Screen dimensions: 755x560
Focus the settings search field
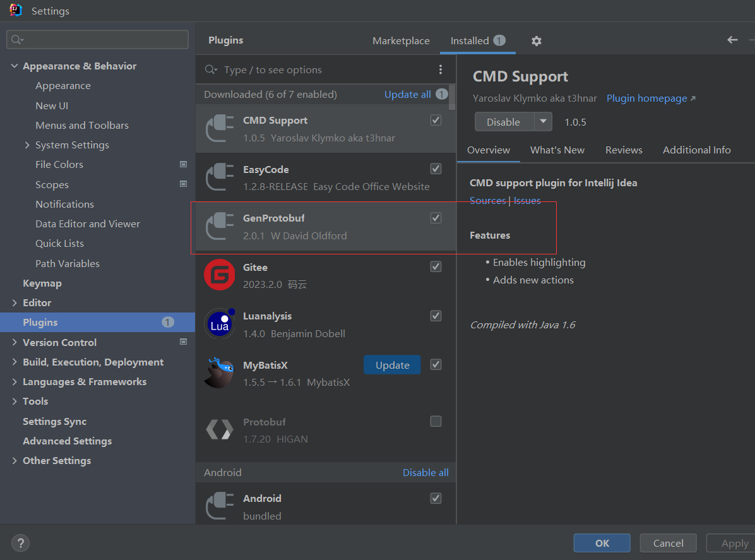pos(97,40)
